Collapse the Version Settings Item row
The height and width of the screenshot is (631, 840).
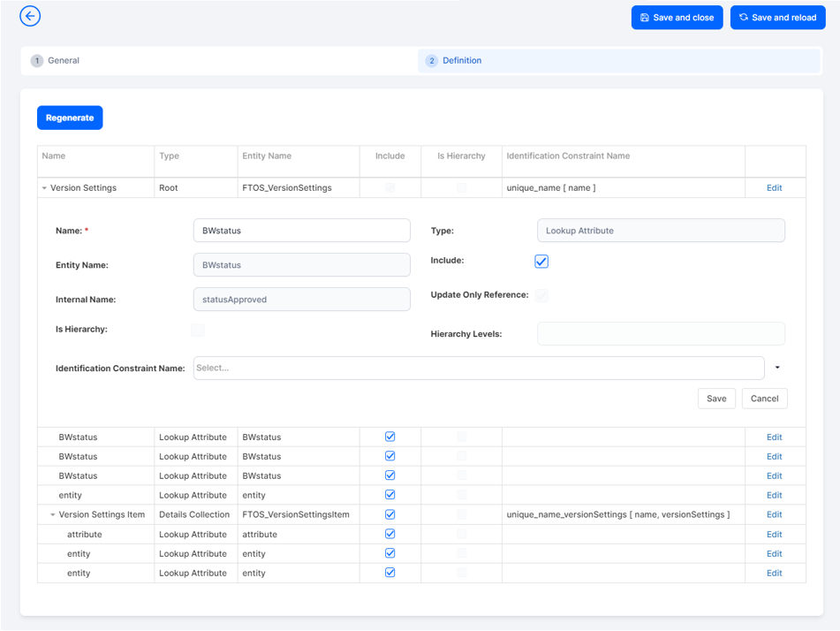(x=53, y=513)
